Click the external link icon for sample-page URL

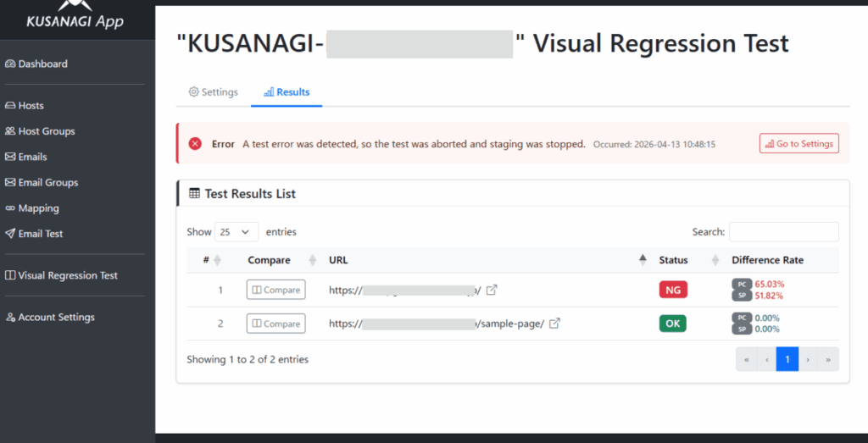pyautogui.click(x=555, y=324)
